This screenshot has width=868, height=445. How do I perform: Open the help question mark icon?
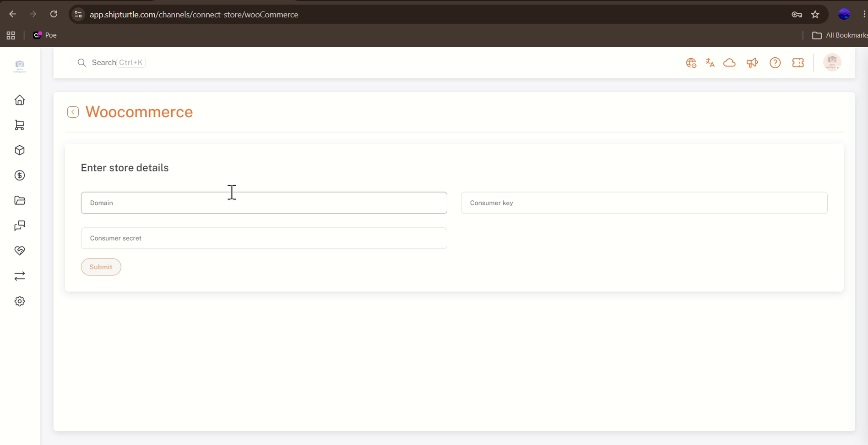click(775, 63)
